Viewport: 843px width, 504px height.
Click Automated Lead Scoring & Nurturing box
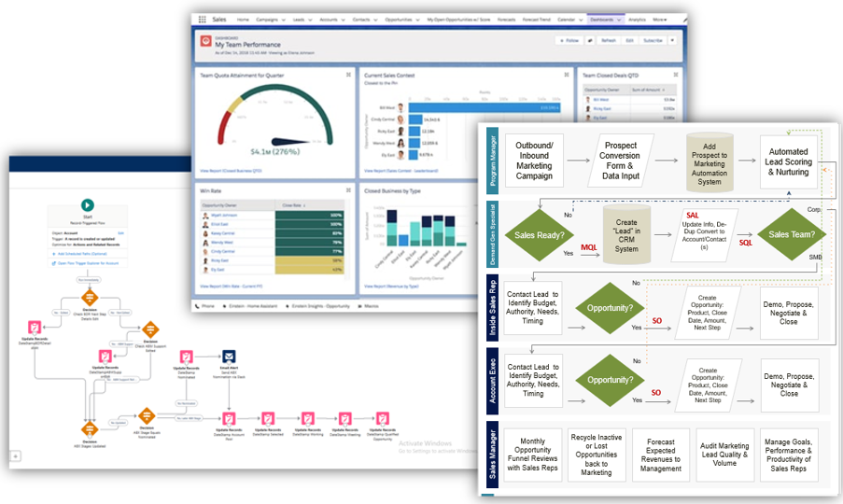pyautogui.click(x=788, y=161)
